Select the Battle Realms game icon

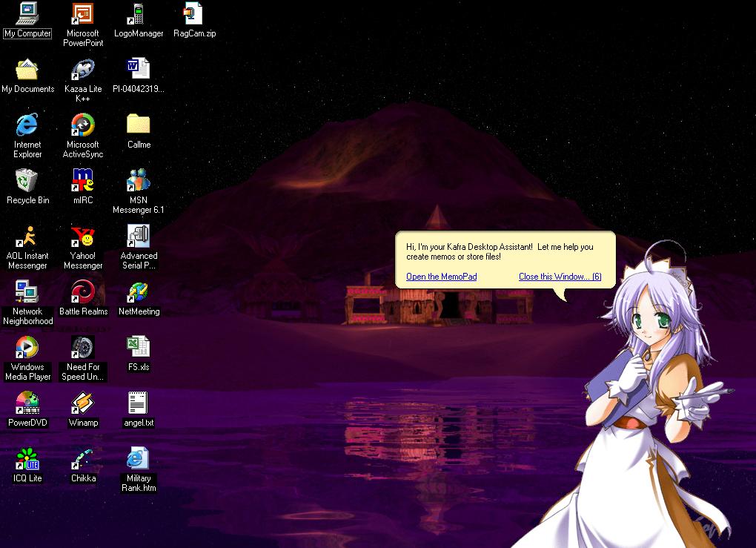pyautogui.click(x=82, y=292)
